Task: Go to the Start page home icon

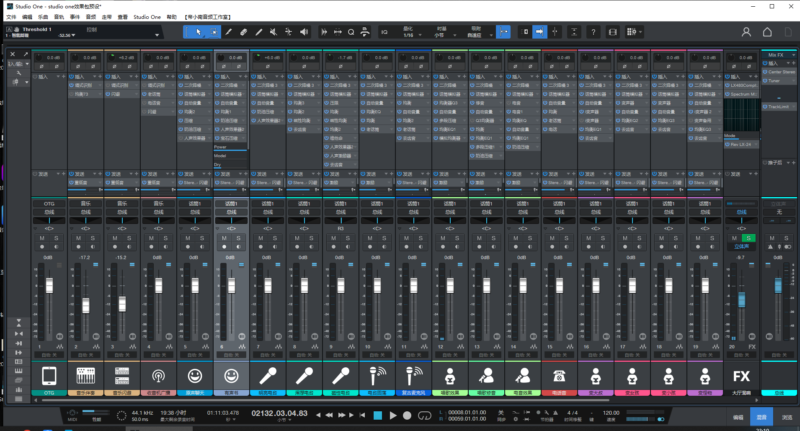Action: point(767,32)
